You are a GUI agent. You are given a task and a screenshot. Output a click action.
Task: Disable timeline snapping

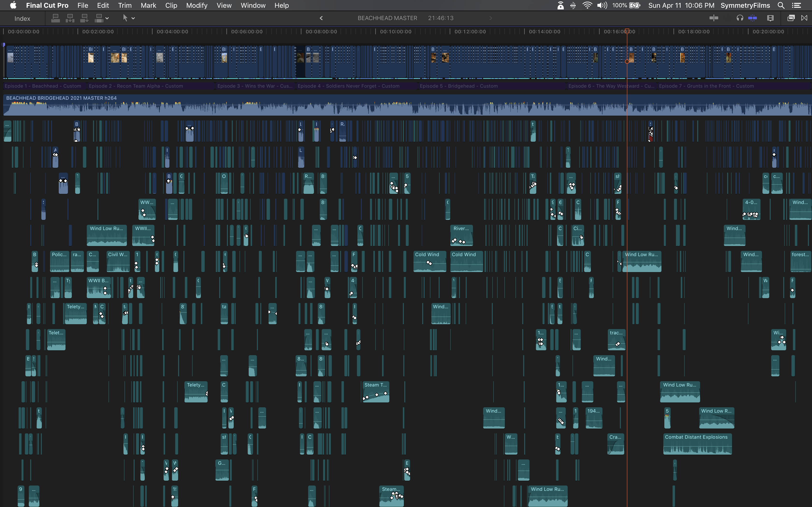click(x=753, y=18)
